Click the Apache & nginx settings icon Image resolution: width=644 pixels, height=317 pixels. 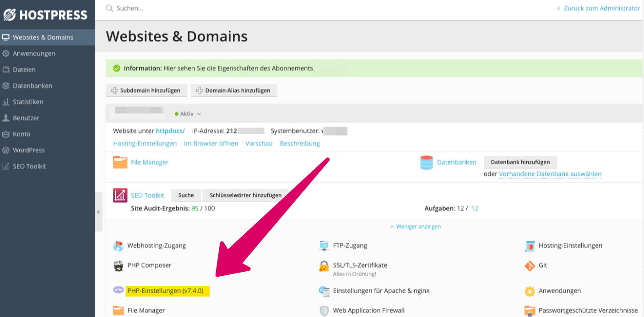click(324, 291)
